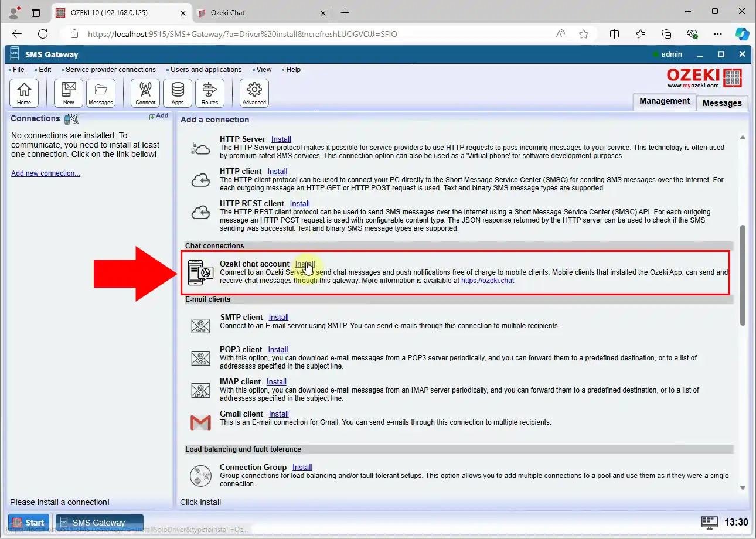Click the Connection Group icon
The width and height of the screenshot is (756, 539).
tap(200, 475)
